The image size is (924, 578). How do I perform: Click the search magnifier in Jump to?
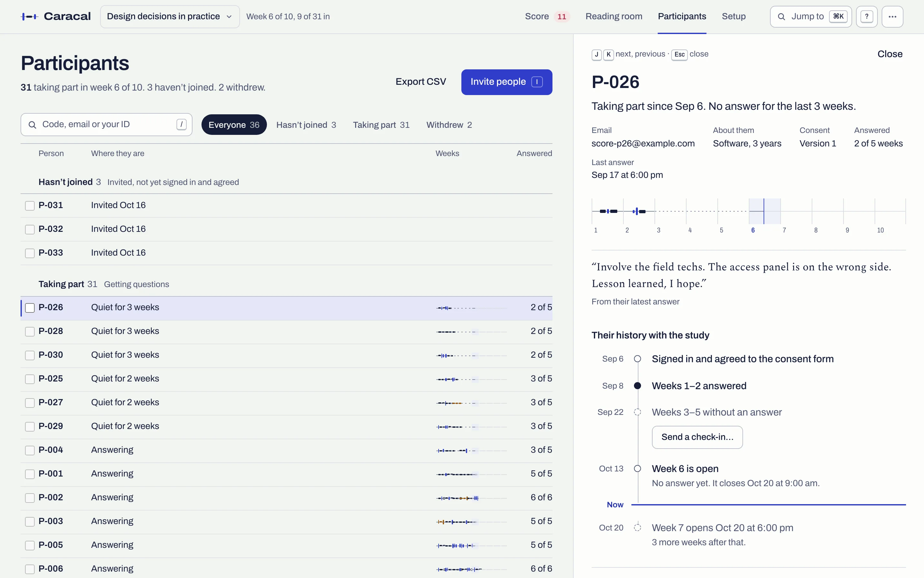point(781,16)
